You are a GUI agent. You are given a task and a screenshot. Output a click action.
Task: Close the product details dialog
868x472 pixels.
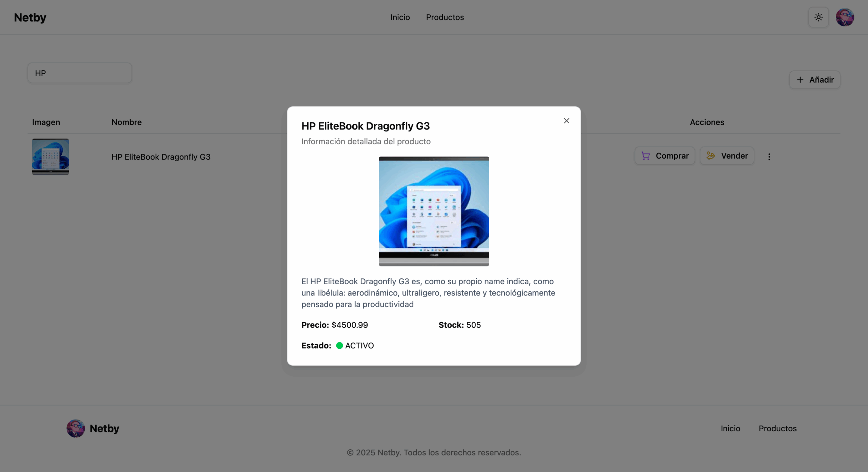[566, 121]
